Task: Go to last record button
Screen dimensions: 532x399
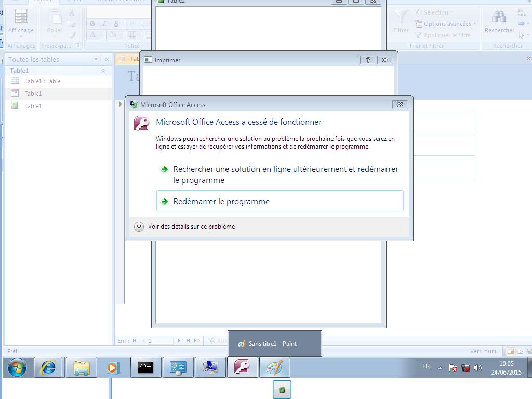Action: click(x=188, y=341)
